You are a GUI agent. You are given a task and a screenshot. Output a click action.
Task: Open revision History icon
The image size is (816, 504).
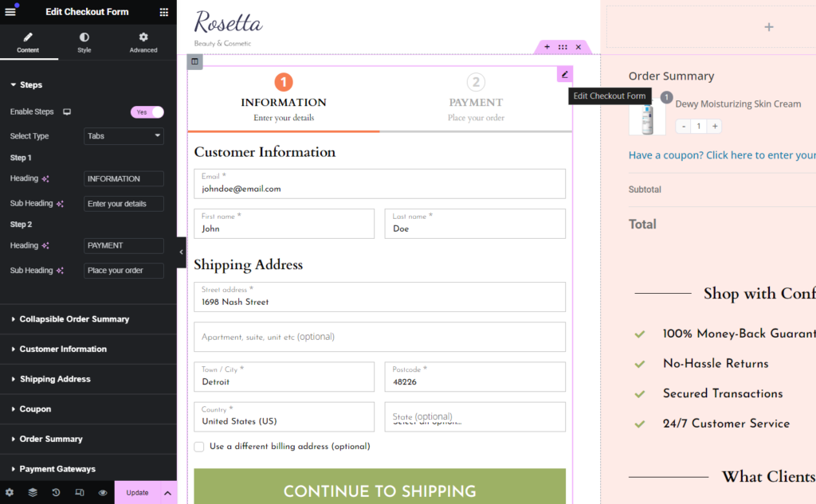pos(56,493)
